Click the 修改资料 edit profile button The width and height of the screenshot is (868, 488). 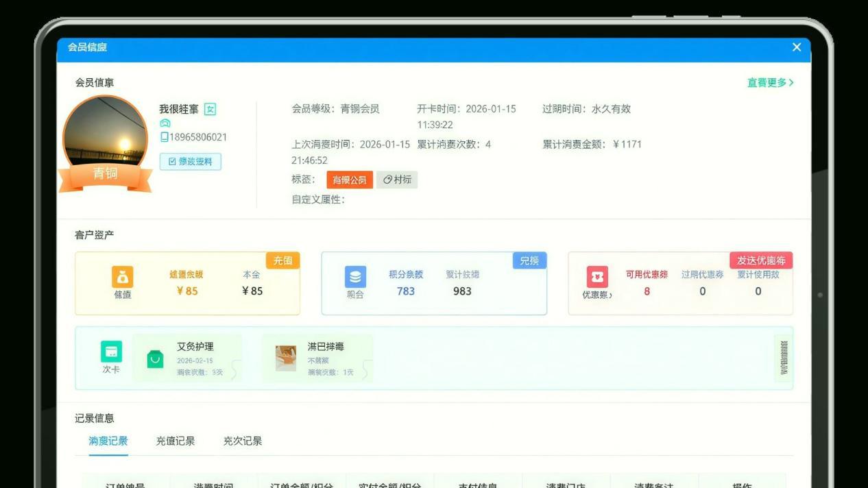pos(191,162)
